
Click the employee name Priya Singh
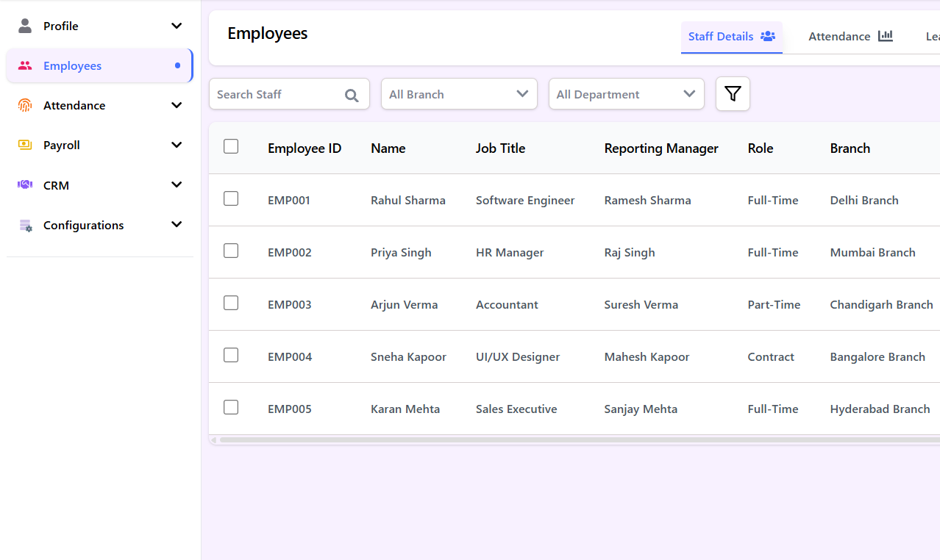click(401, 252)
